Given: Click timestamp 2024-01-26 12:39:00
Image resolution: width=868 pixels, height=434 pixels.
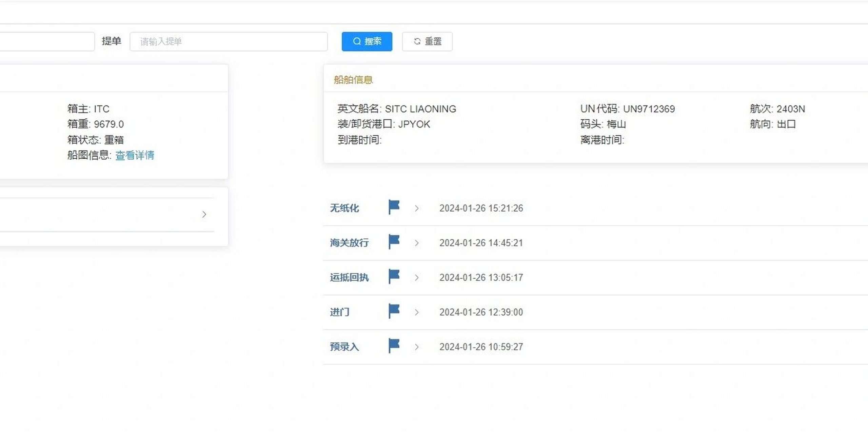Looking at the screenshot, I should pyautogui.click(x=481, y=312).
